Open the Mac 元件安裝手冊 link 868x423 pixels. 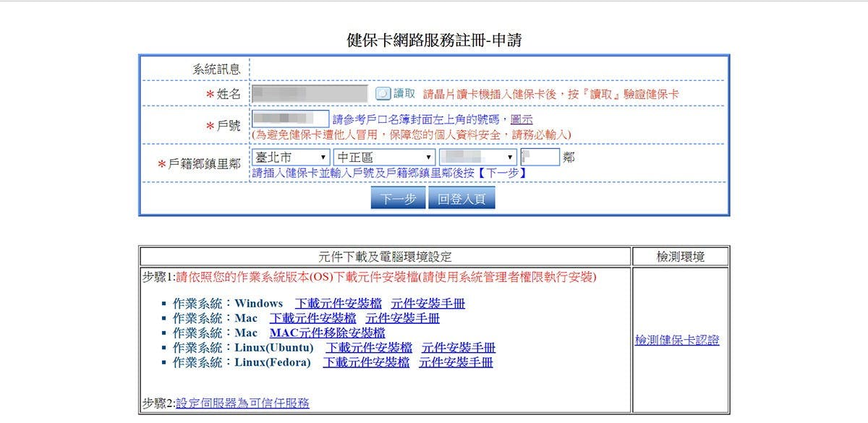tap(403, 317)
